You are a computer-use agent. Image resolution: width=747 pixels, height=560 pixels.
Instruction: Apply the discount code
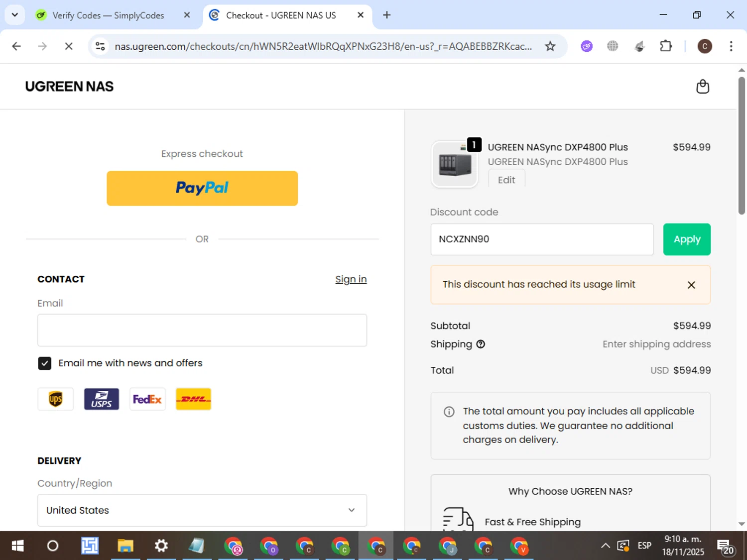tap(687, 239)
